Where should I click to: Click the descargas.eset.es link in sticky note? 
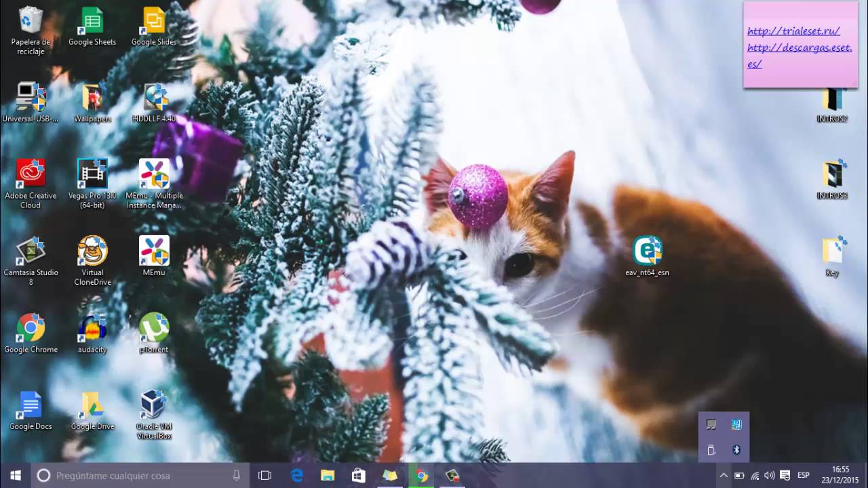800,56
